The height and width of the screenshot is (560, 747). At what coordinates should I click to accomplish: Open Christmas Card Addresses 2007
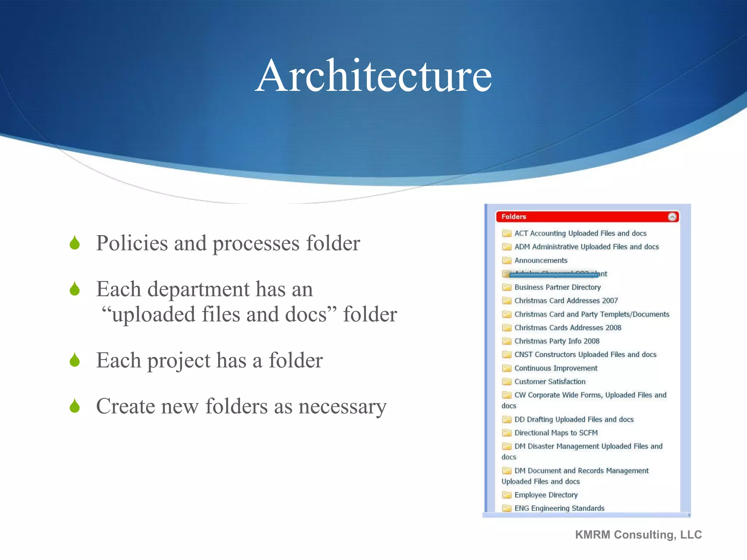click(566, 301)
